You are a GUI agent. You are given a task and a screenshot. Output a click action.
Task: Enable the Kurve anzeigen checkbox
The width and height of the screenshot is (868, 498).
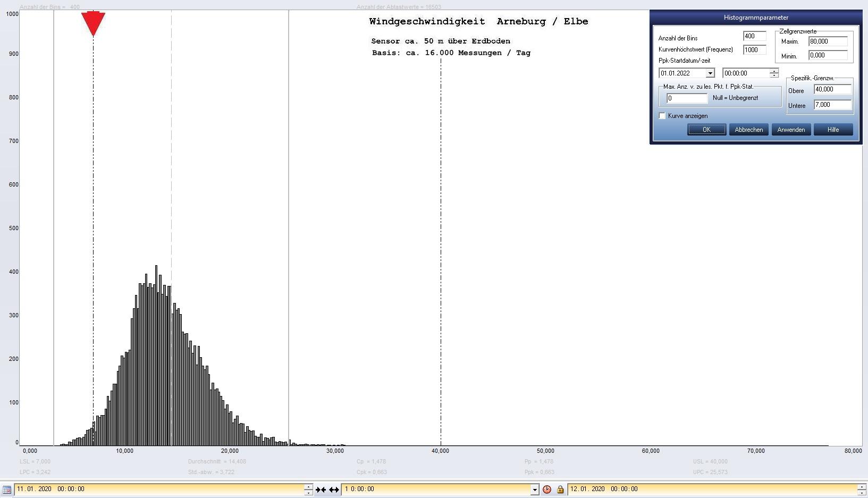[662, 116]
